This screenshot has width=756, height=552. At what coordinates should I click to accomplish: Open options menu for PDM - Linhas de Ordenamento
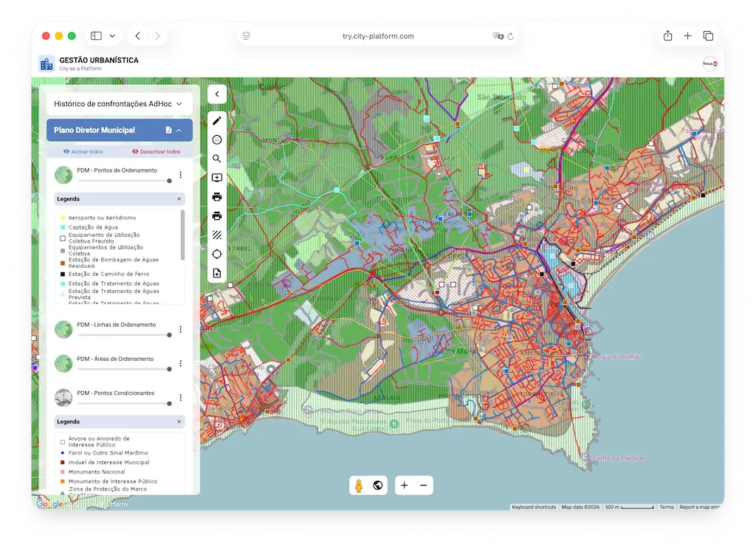(x=180, y=329)
